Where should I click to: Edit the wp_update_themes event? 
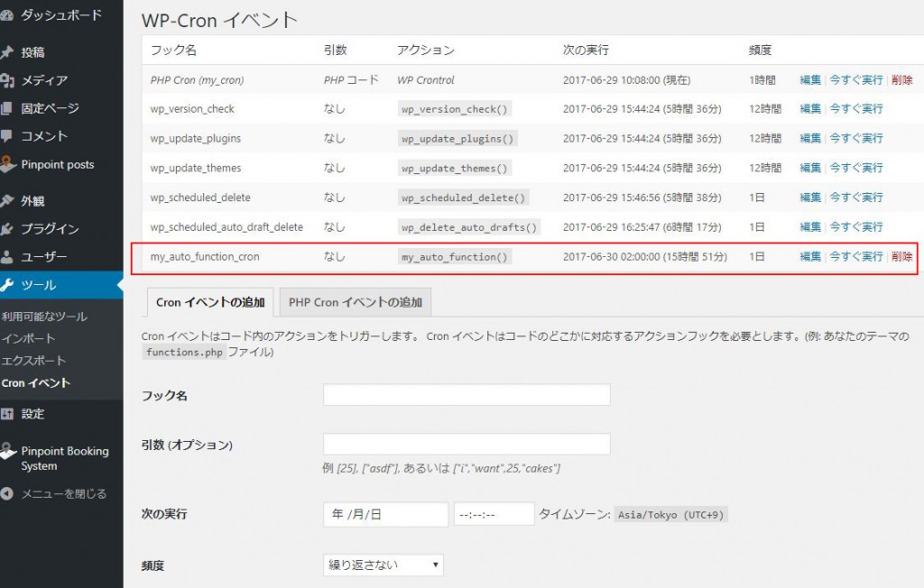[810, 168]
